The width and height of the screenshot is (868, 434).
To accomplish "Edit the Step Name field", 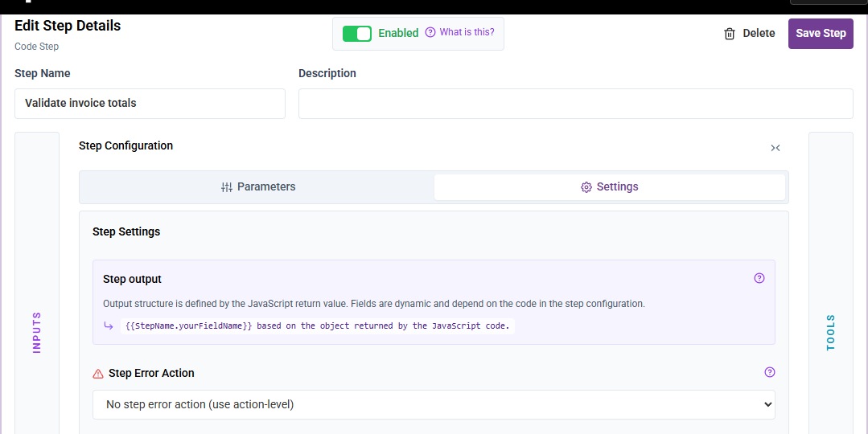I will (x=150, y=104).
